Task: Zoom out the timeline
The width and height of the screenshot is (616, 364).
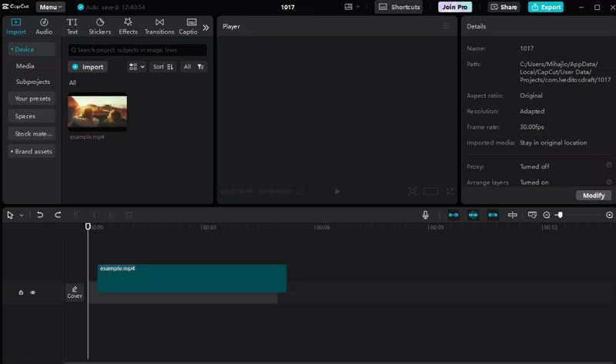Action: (x=547, y=215)
